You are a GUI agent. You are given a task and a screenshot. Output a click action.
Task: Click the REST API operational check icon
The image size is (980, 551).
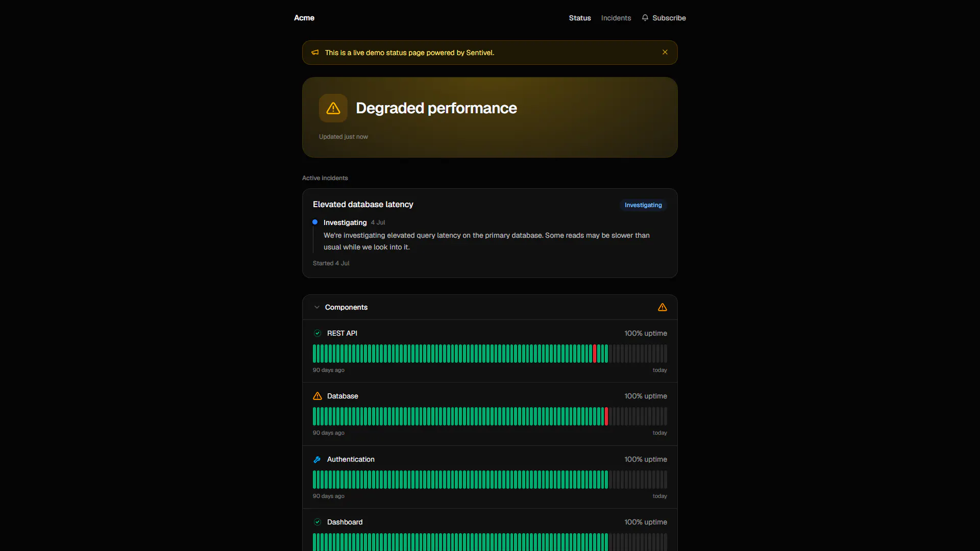point(317,333)
